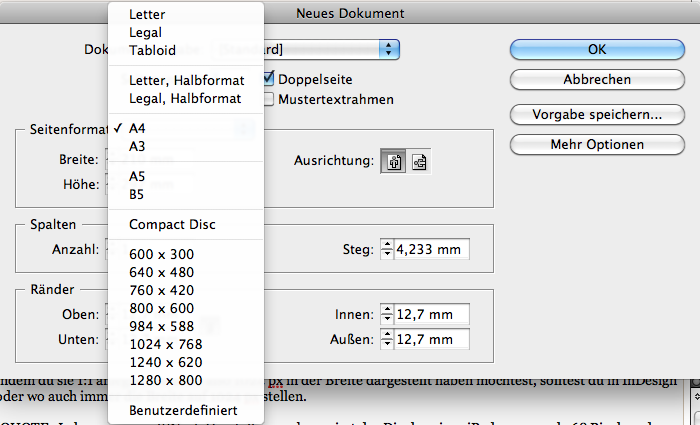Screen dimensions: 700x425
Task: Click the Innen stepper arrows
Action: (387, 314)
